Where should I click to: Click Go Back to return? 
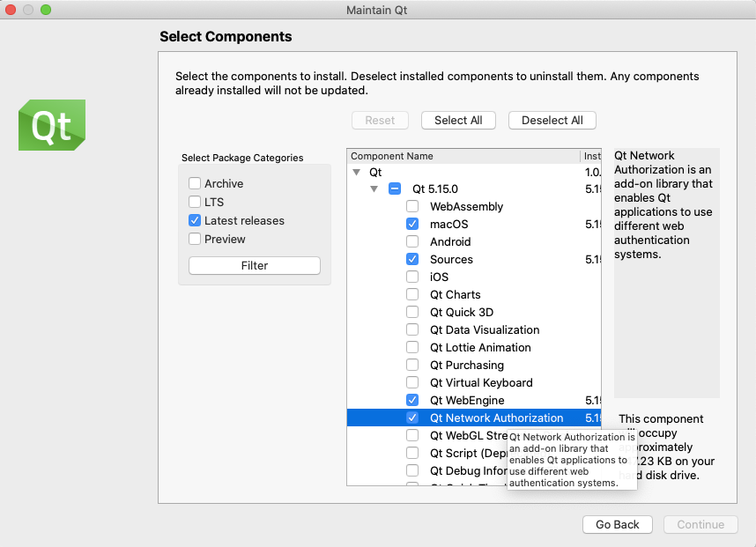coord(617,524)
